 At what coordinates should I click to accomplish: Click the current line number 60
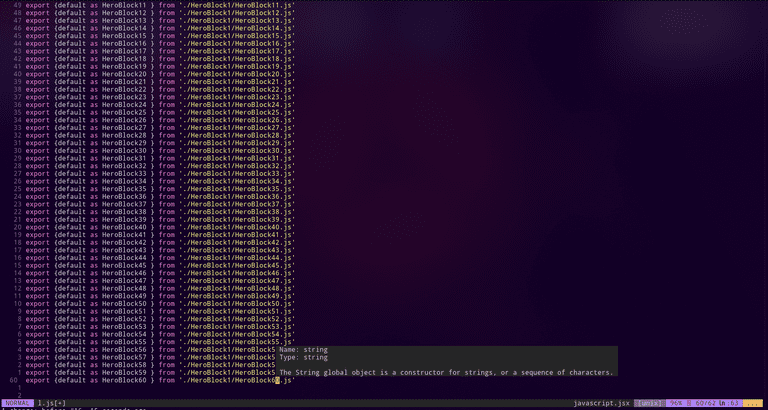click(x=12, y=380)
